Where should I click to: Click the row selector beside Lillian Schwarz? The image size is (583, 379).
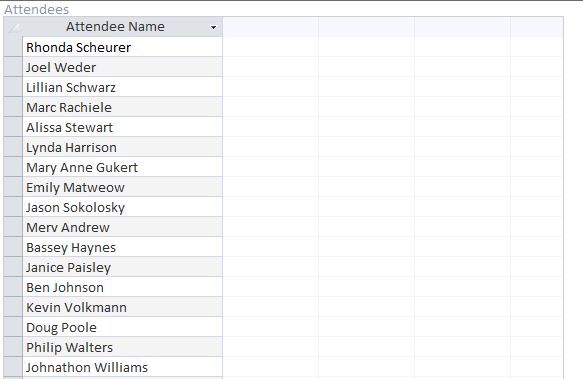[13, 87]
